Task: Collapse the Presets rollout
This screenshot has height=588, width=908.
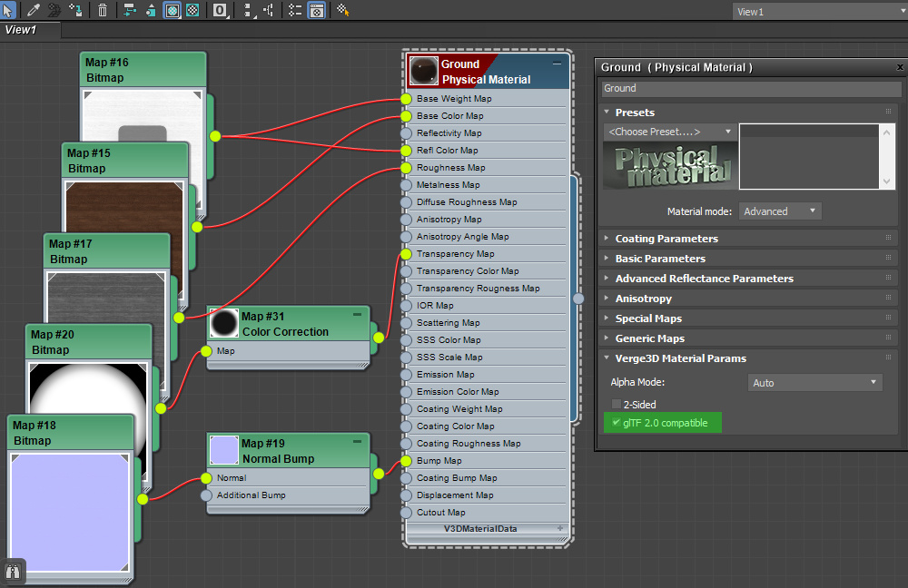Action: 607,112
